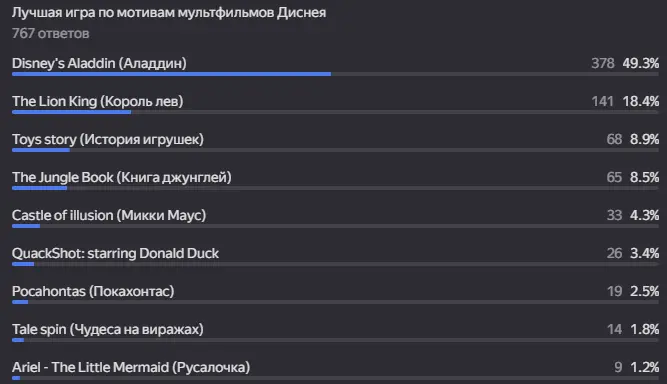This screenshot has height=384, width=667.
Task: Click the Lion King blue result bar
Action: tap(71, 112)
